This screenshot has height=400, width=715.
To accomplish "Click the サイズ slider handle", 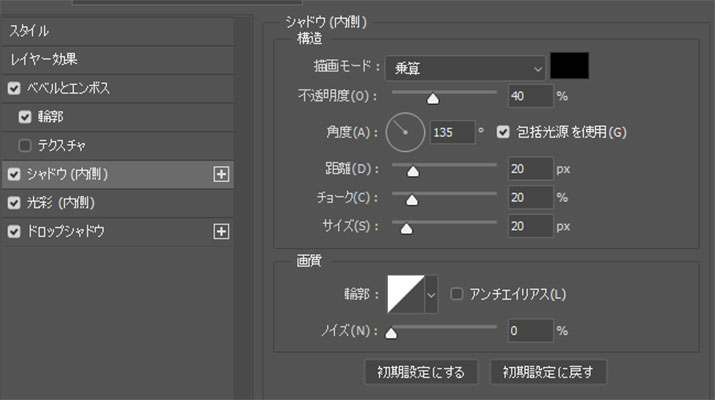I will click(x=406, y=229).
